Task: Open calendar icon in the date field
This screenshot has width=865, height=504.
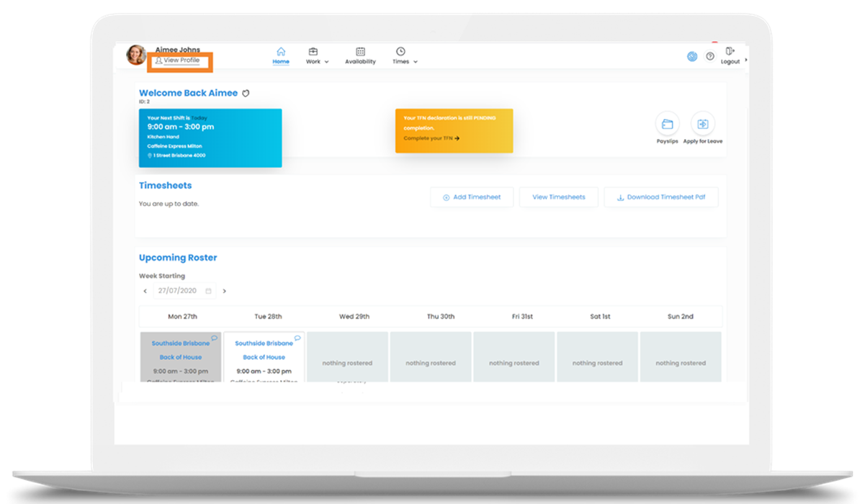Action: (209, 292)
